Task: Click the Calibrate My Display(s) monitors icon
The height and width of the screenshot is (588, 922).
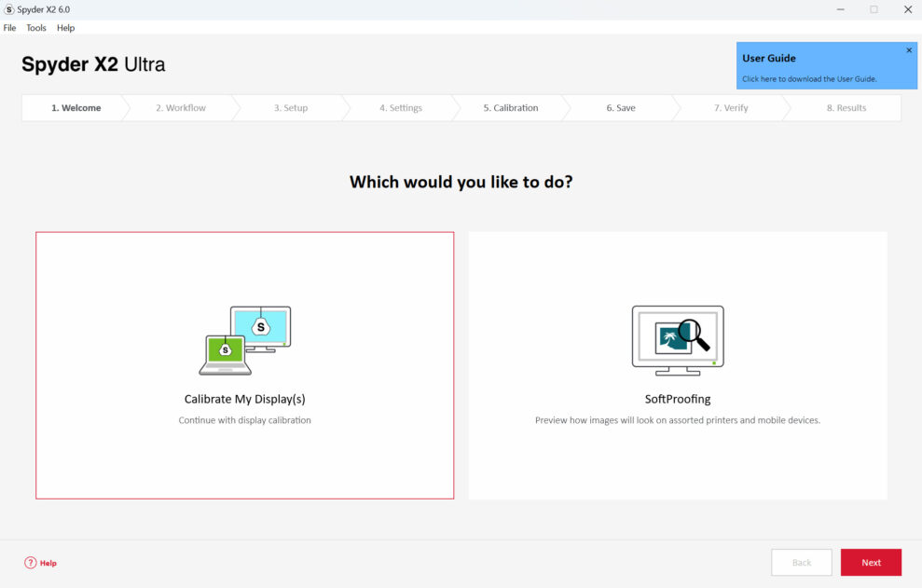Action: tap(244, 340)
